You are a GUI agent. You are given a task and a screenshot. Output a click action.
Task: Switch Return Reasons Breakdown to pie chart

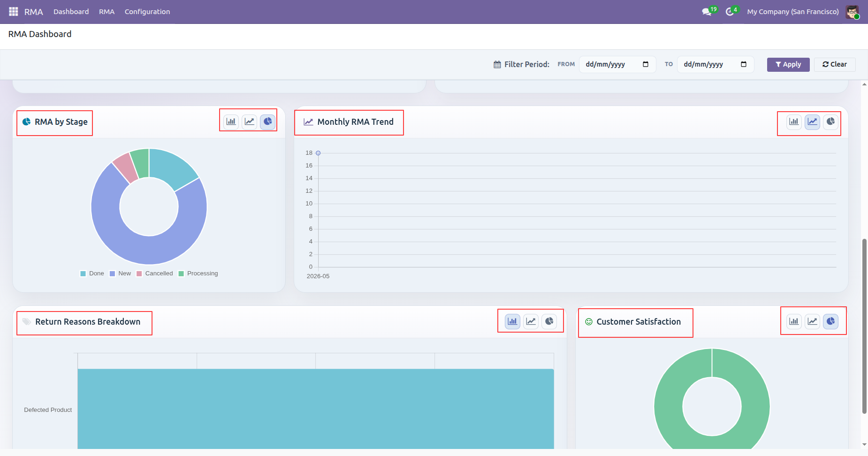tap(549, 321)
